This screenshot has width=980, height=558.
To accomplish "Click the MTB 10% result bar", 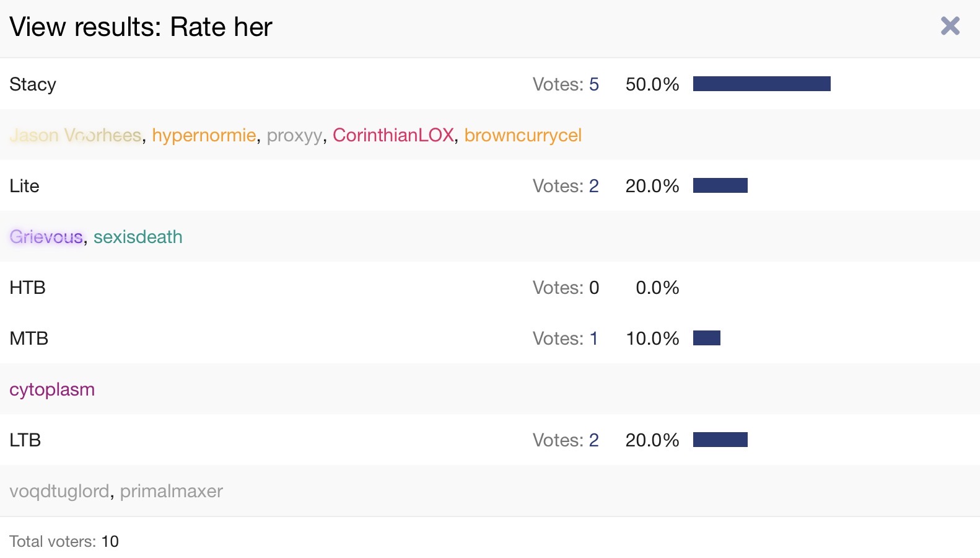I will (x=706, y=338).
